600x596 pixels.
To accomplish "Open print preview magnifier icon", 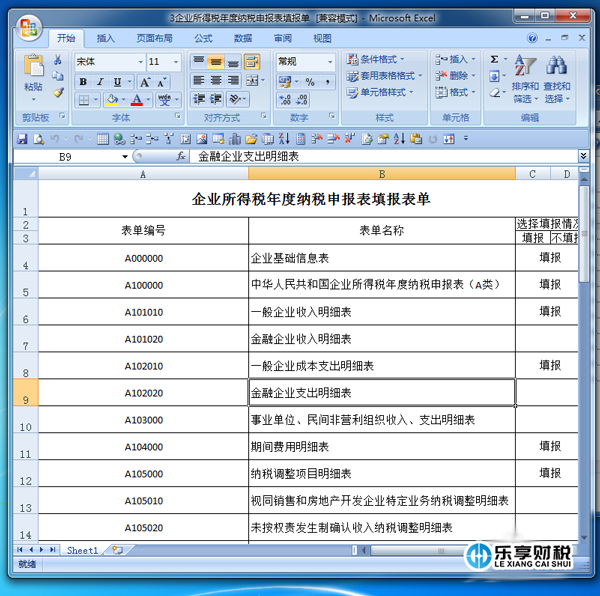I will (x=39, y=139).
